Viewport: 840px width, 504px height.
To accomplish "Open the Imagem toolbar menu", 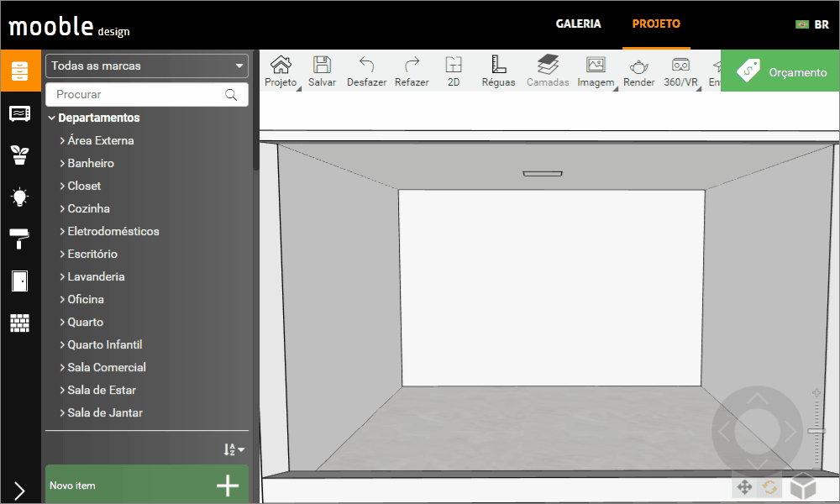I will (596, 71).
